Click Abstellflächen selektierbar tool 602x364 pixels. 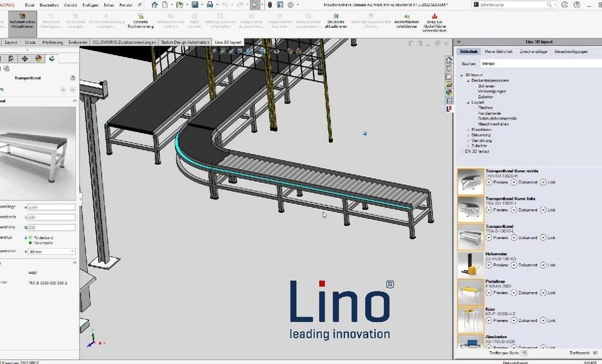click(407, 21)
